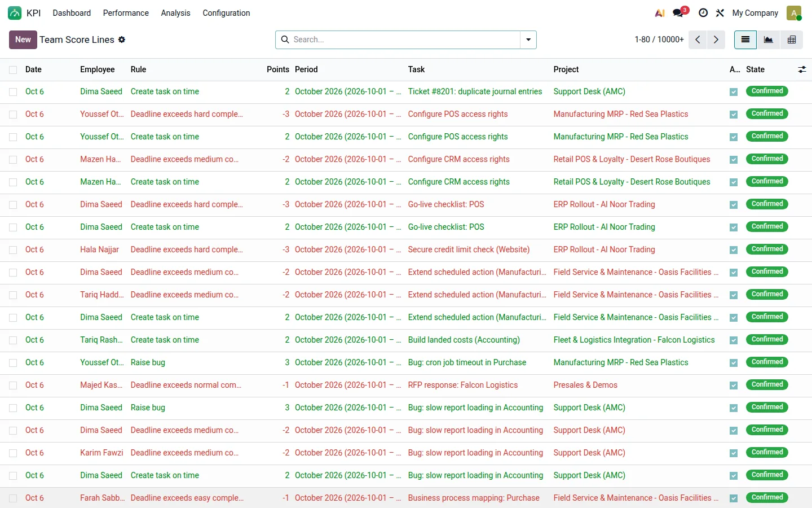The image size is (812, 508).
Task: Click the magnifier search icon
Action: click(x=285, y=40)
